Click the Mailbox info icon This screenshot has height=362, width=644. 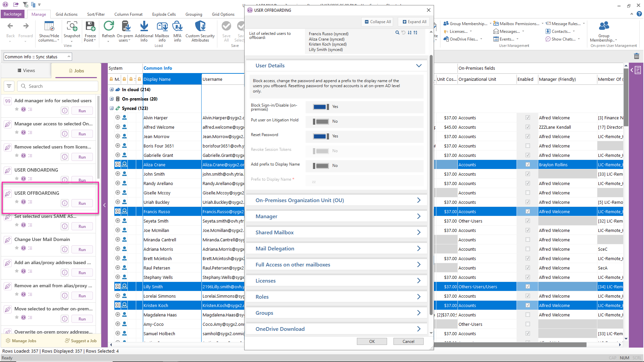click(162, 26)
